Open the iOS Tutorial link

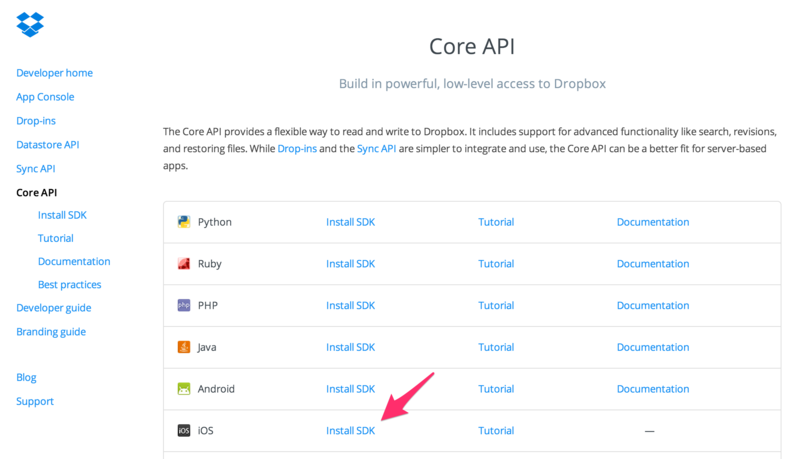pos(496,430)
